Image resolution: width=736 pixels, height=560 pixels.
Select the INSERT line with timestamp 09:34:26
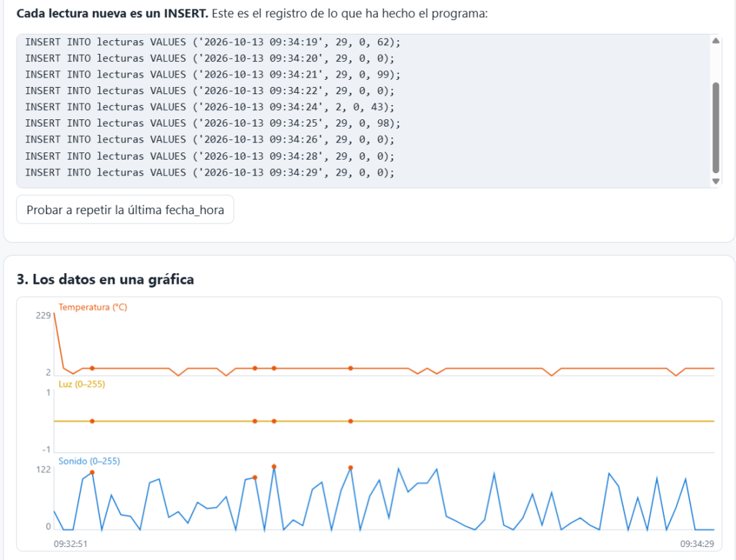click(210, 139)
